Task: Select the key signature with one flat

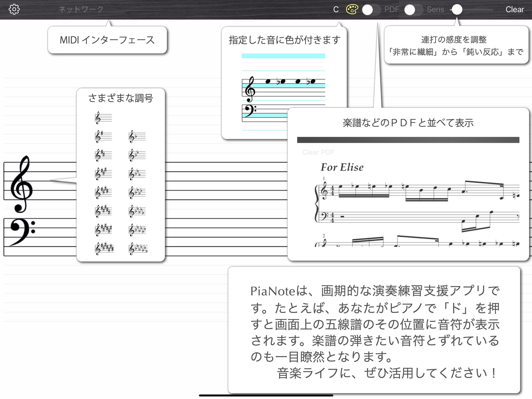Action: click(137, 137)
